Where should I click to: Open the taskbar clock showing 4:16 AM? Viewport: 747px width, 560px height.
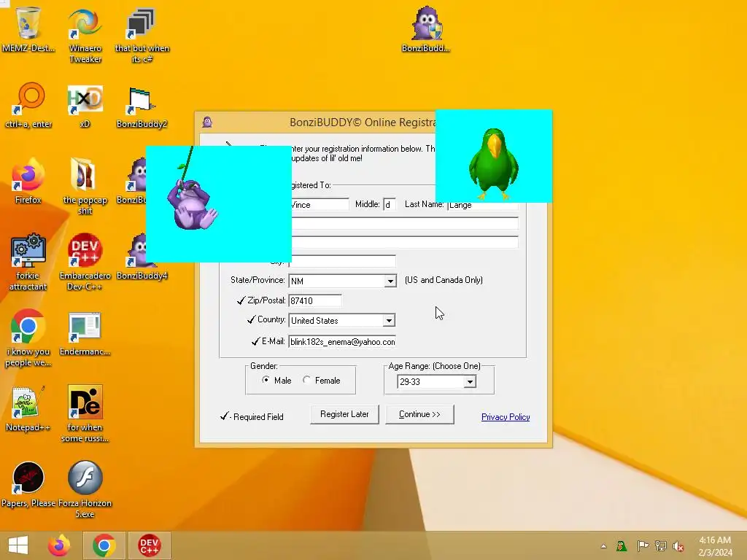point(715,546)
